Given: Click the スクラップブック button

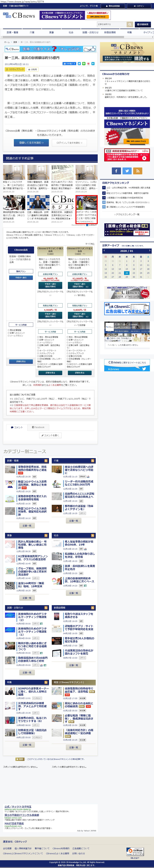Looking at the screenshot, I should 15,69.
